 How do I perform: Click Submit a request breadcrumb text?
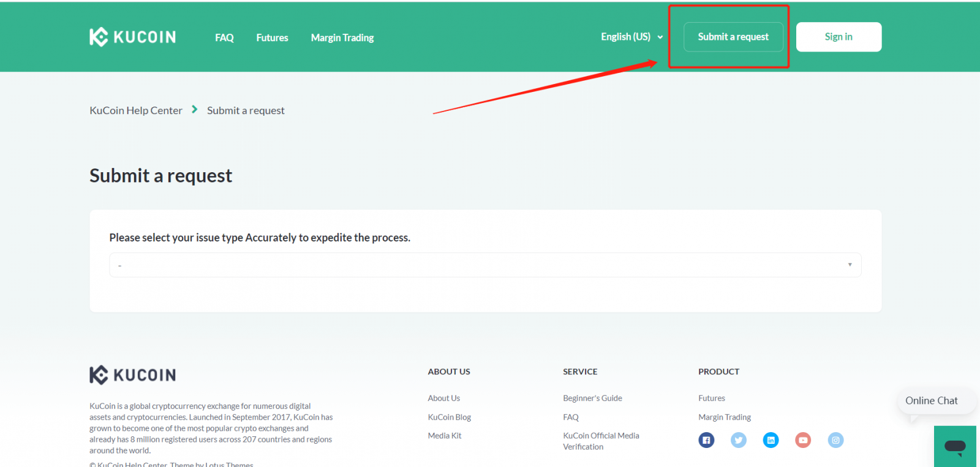246,110
